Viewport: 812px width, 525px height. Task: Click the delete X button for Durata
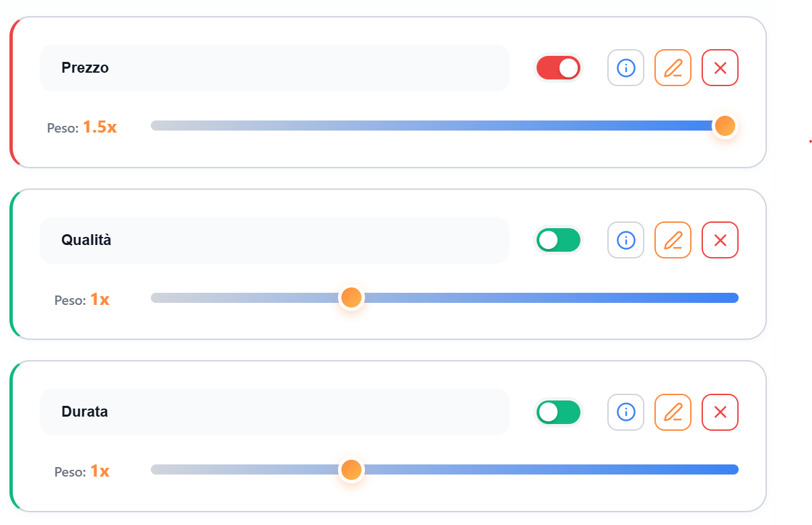(720, 412)
